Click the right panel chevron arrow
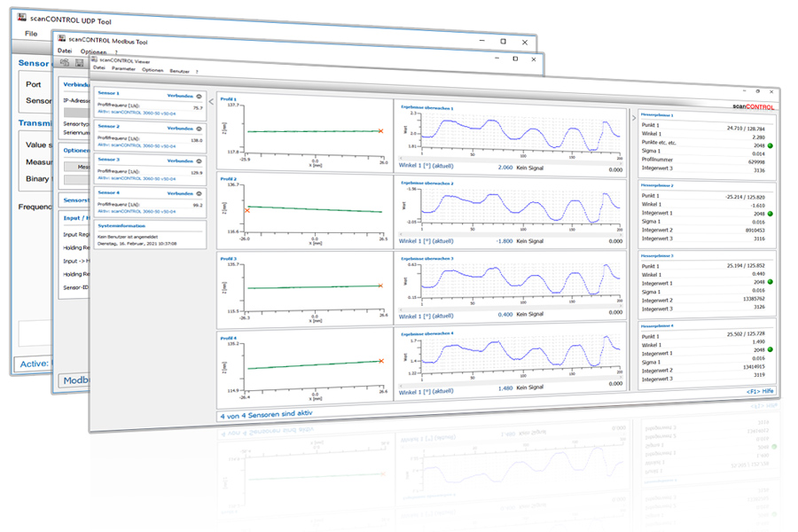 633,117
